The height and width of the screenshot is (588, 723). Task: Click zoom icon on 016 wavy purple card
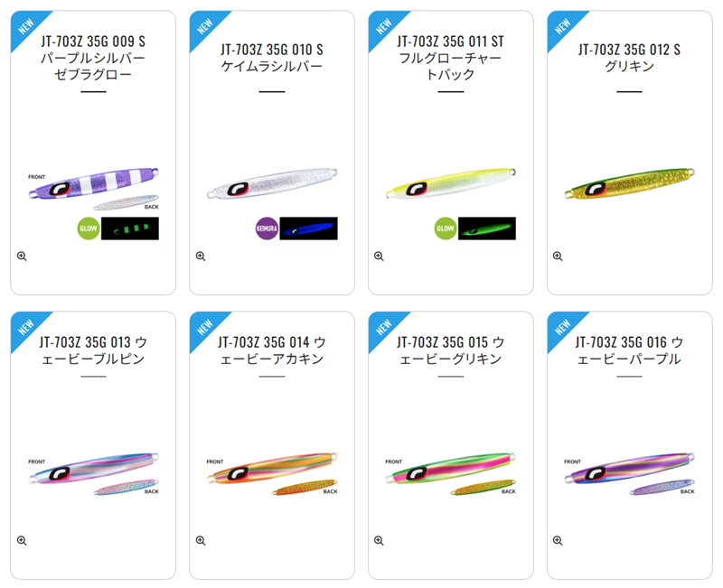tap(558, 540)
